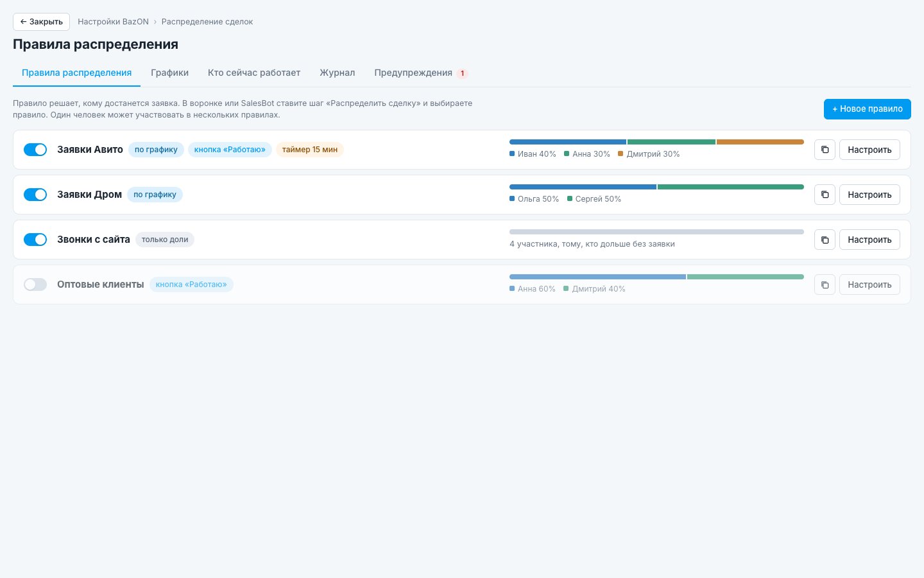This screenshot has width=924, height=578.
Task: Click the кнопка «Работаю» tag on Оптовые клиенты
Action: pyautogui.click(x=191, y=285)
